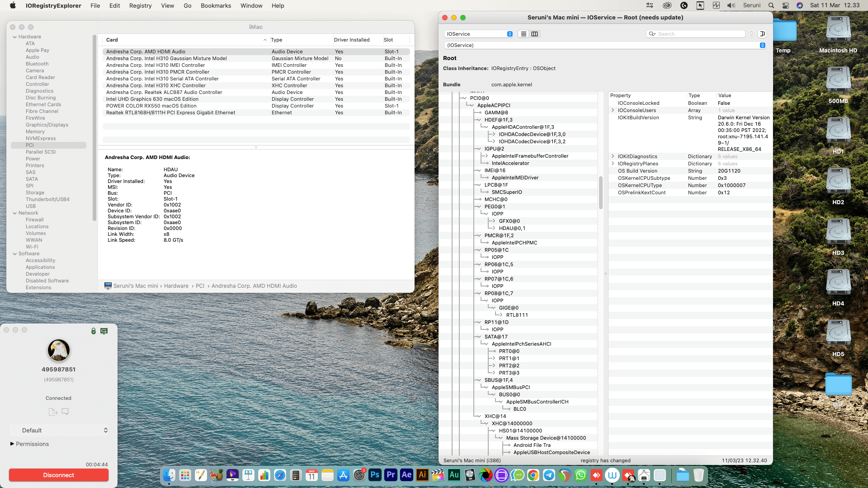This screenshot has height=488, width=868.
Task: Open Spotlight search in menu bar
Action: (x=771, y=5)
